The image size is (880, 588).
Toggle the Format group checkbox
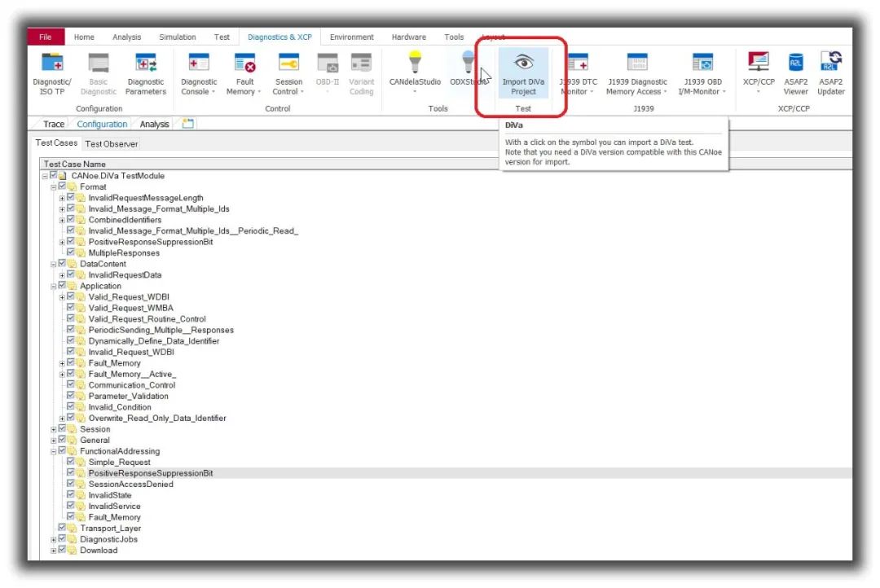tap(62, 186)
